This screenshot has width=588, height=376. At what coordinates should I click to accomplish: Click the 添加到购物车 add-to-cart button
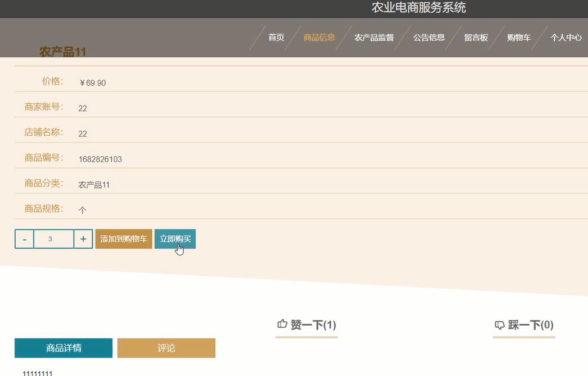pyautogui.click(x=124, y=239)
